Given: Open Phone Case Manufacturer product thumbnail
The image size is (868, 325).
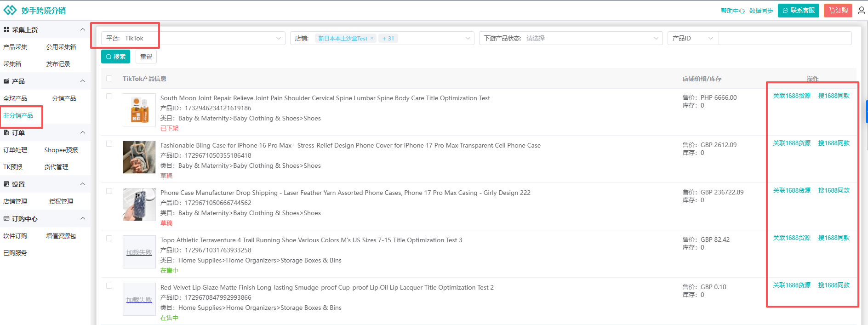Looking at the screenshot, I should click(139, 205).
